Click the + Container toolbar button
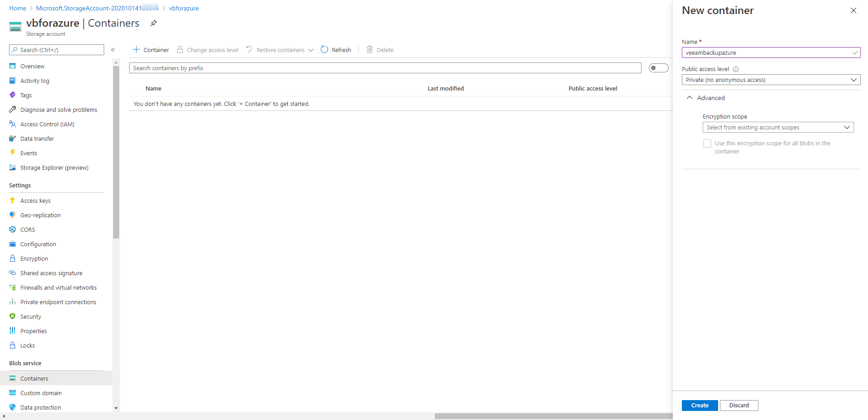 pyautogui.click(x=151, y=50)
